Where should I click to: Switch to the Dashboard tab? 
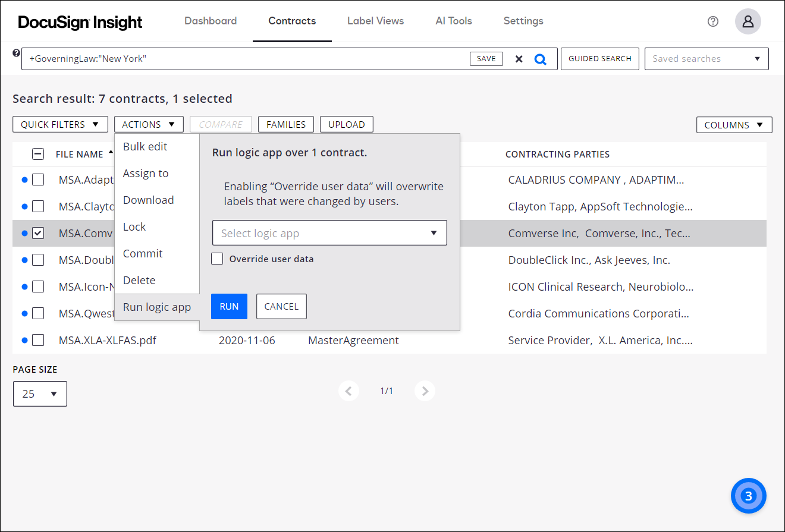pyautogui.click(x=211, y=21)
